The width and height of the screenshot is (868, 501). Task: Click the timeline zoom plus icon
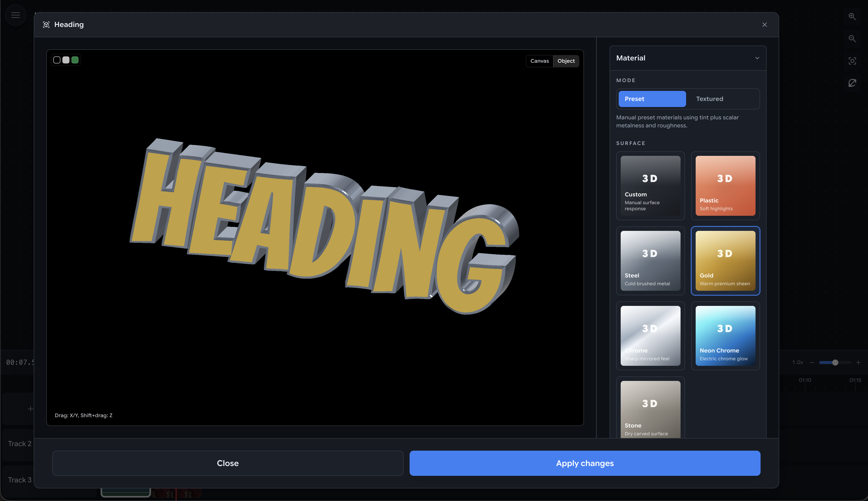(858, 362)
